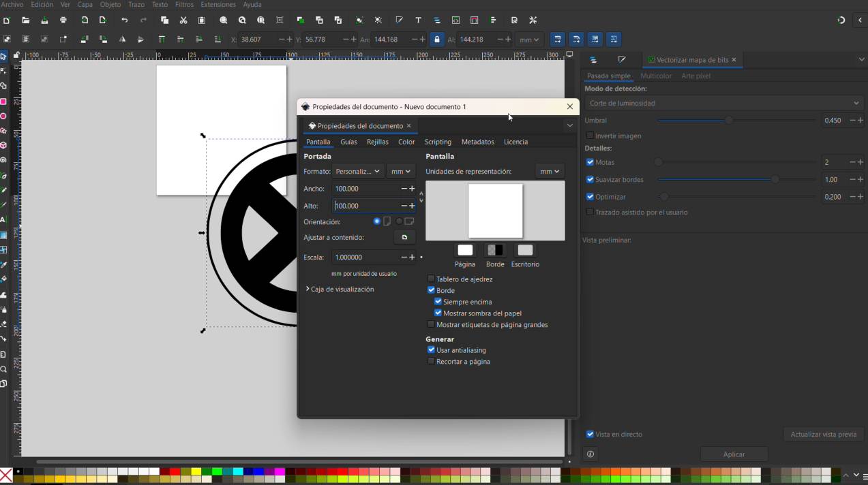Enable Trazado asistido por el usuario
This screenshot has height=485, width=868.
click(x=590, y=212)
